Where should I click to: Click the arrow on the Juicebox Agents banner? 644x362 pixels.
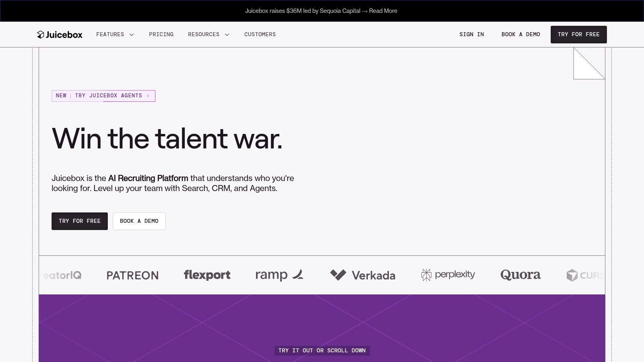148,96
